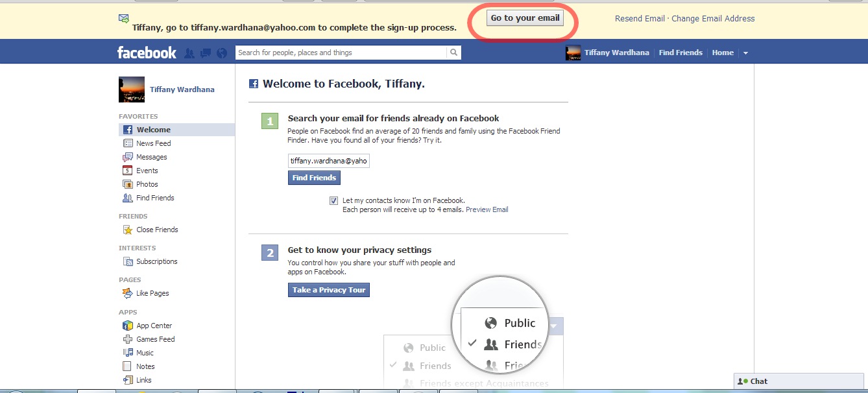Viewport: 868px width, 393px height.
Task: Click the App Center icon in the sidebar
Action: tap(128, 326)
